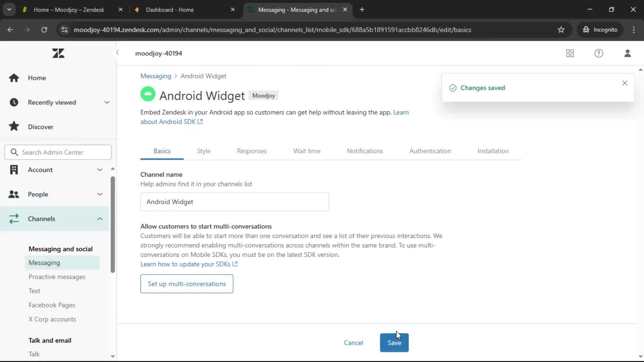The width and height of the screenshot is (644, 362).
Task: Go back in browser history
Action: click(x=10, y=30)
